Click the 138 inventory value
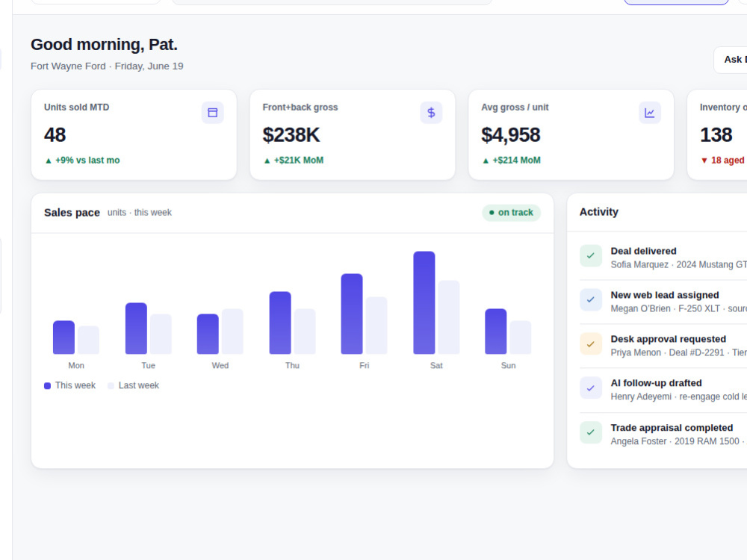 (716, 134)
